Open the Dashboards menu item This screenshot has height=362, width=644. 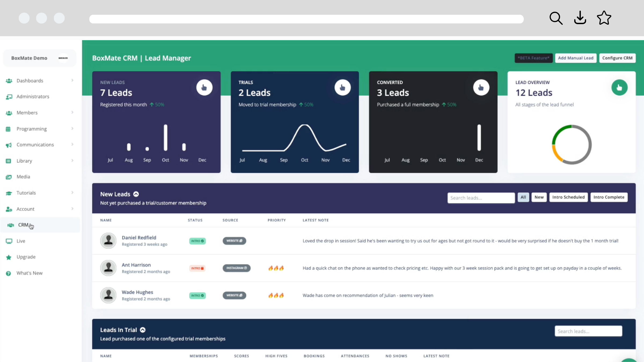[x=30, y=80]
